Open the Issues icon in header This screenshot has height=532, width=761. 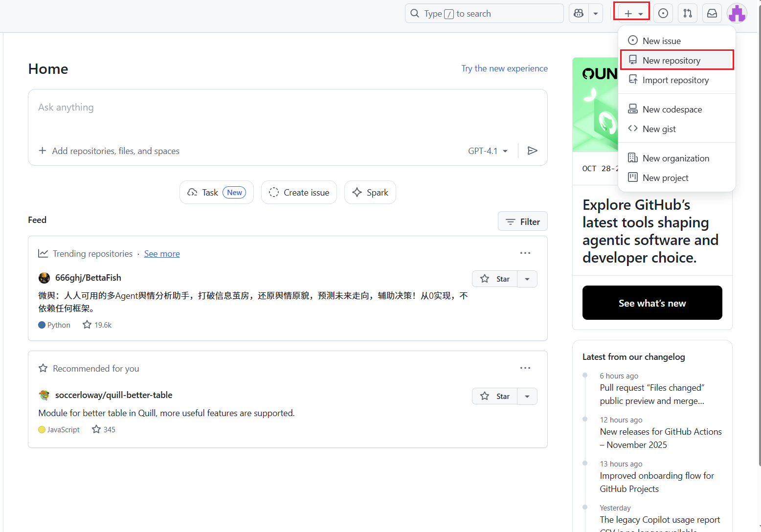[x=663, y=14]
